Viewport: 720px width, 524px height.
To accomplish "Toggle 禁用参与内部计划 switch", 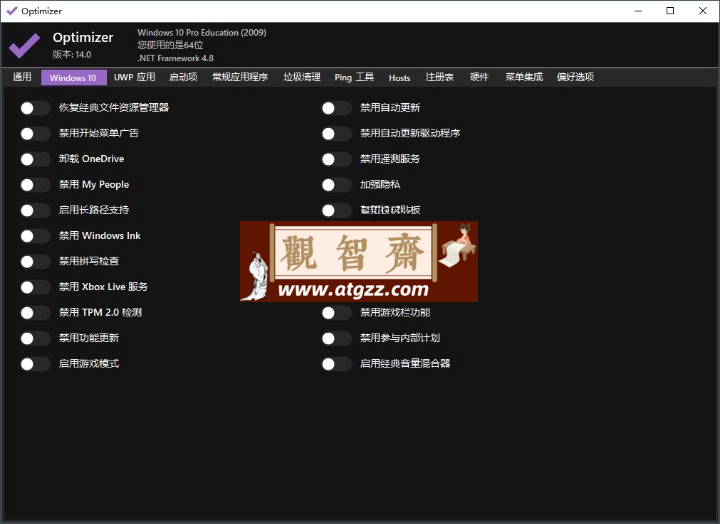I will [337, 338].
